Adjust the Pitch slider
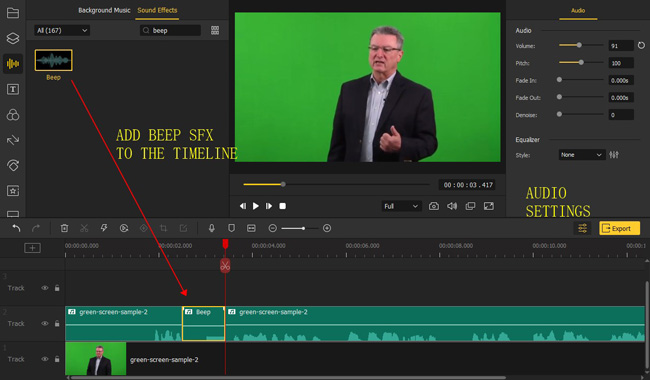The image size is (650, 380). (580, 63)
